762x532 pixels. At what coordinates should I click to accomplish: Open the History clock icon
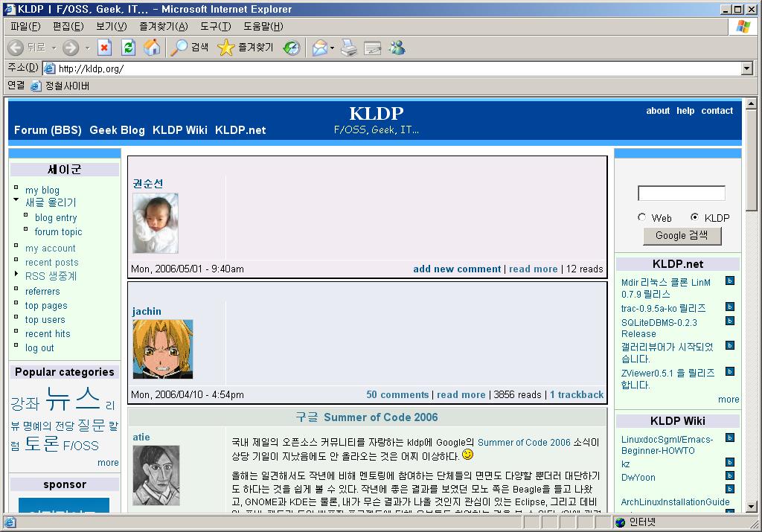292,48
